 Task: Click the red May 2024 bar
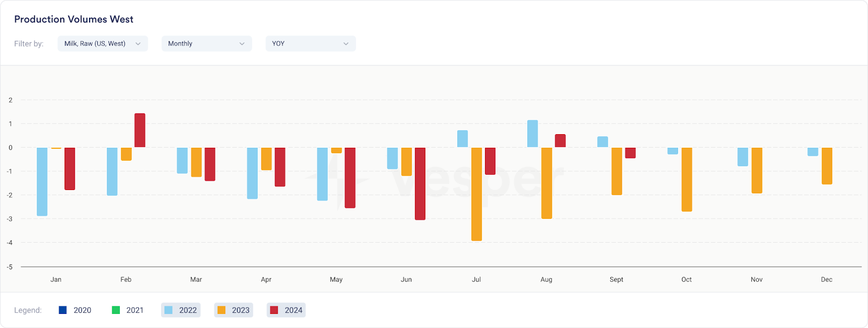tap(350, 178)
